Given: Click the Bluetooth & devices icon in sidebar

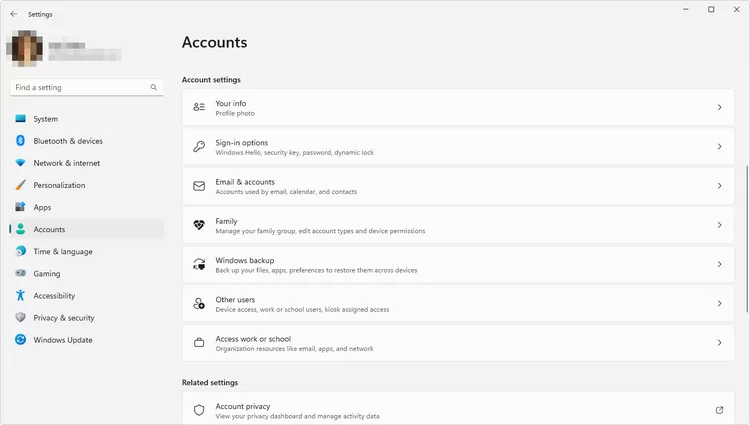Looking at the screenshot, I should [x=20, y=141].
